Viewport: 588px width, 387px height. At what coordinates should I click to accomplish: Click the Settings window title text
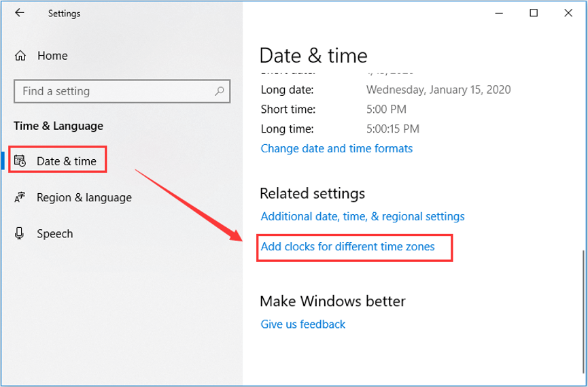[64, 14]
